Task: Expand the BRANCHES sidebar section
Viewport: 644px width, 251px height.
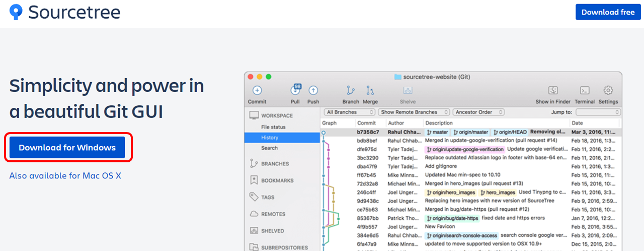Action: coord(275,164)
